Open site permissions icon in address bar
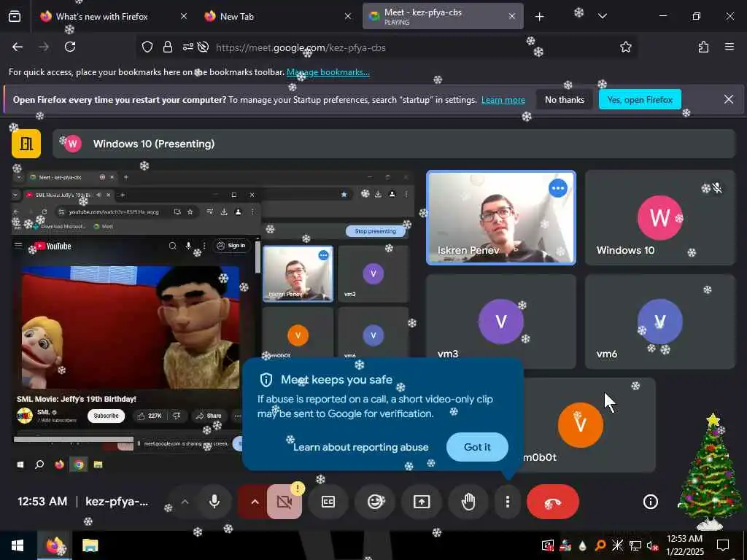747x560 pixels. click(187, 47)
